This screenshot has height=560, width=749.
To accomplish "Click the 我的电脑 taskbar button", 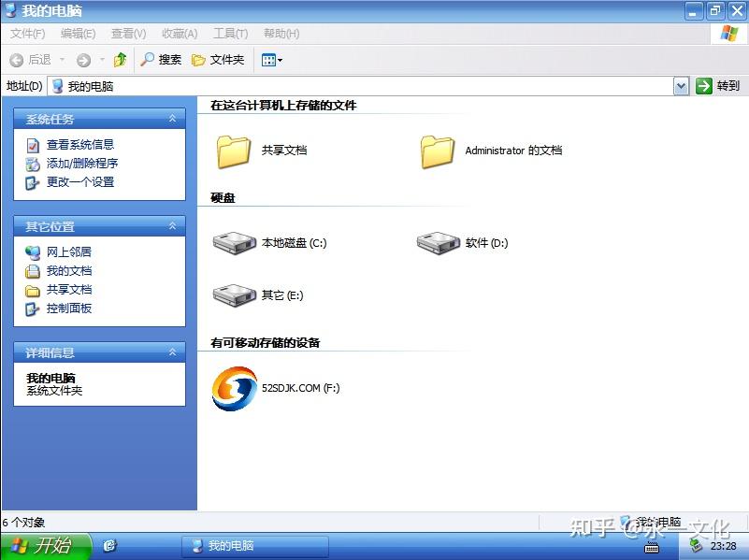I will click(x=255, y=546).
